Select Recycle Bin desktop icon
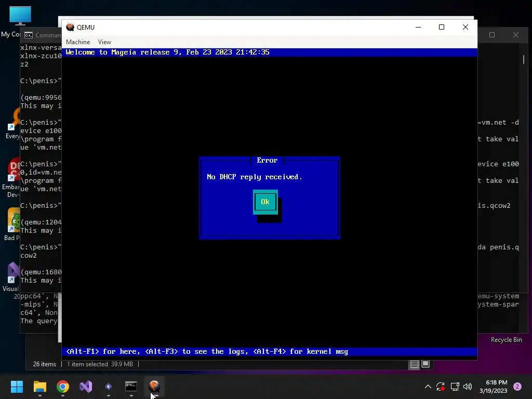This screenshot has height=399, width=532. pos(506,340)
